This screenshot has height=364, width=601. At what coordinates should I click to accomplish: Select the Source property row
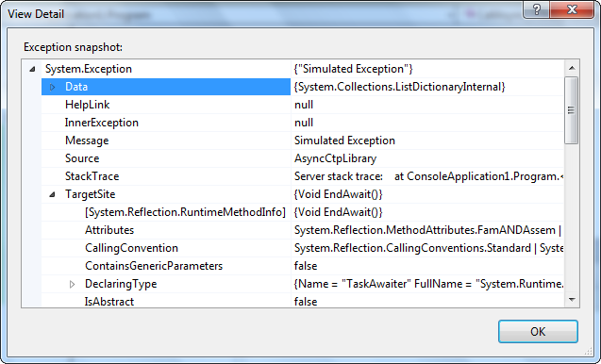point(303,158)
